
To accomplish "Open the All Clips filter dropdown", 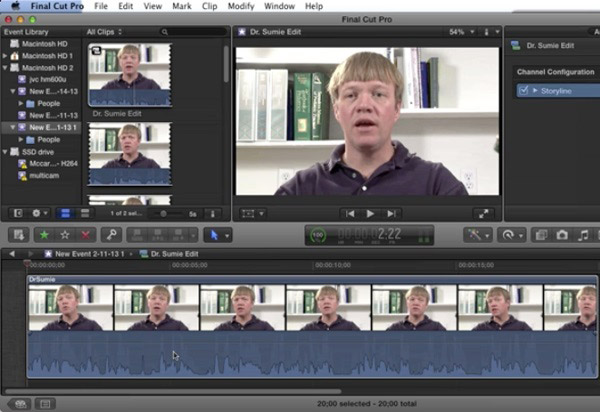I will pyautogui.click(x=104, y=32).
